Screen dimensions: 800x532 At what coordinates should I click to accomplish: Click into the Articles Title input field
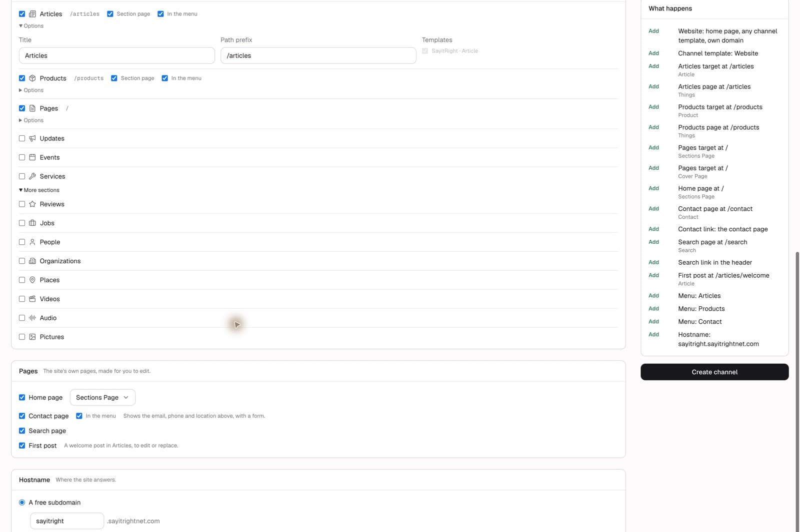click(117, 55)
